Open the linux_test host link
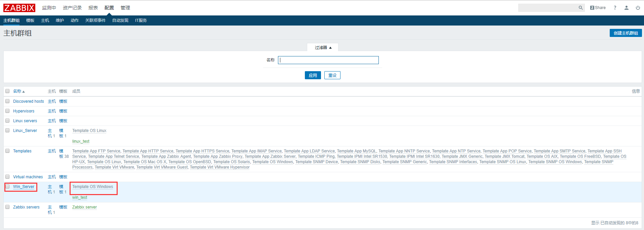This screenshot has height=230, width=644. 81,141
